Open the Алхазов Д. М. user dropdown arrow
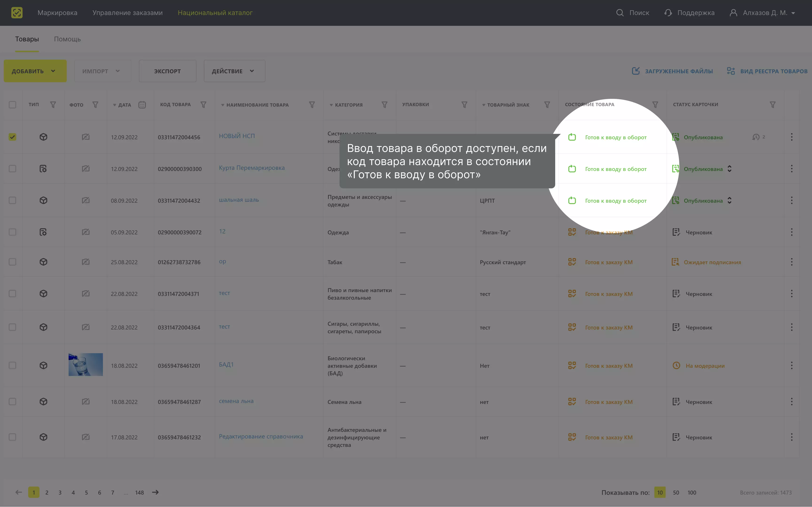This screenshot has width=812, height=507. [793, 13]
